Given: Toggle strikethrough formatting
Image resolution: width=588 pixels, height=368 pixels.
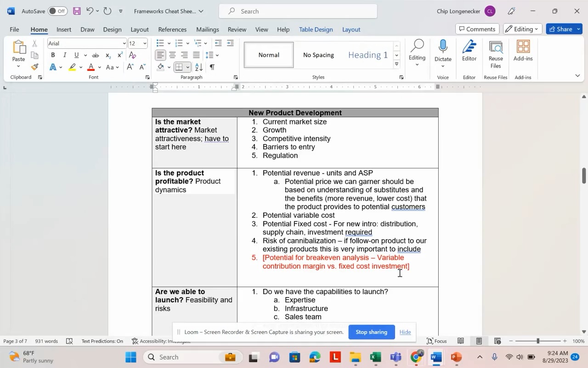Looking at the screenshot, I should click(96, 55).
